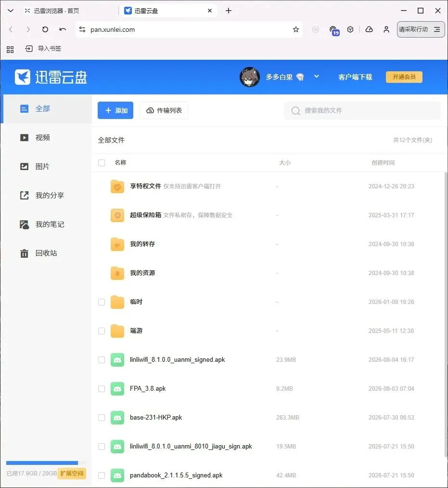Sort by the 大小 column header
Screen dimensions: 448x488
click(x=285, y=163)
